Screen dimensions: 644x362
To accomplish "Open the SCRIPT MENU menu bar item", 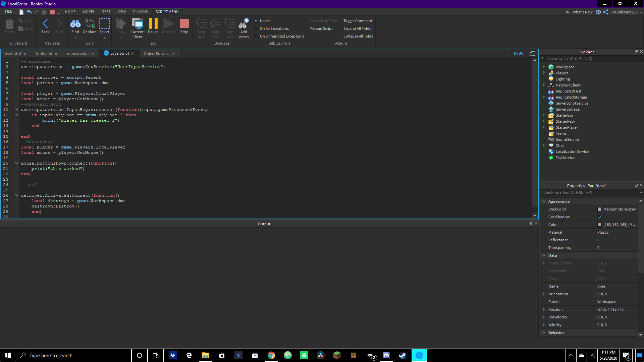I will [x=167, y=11].
